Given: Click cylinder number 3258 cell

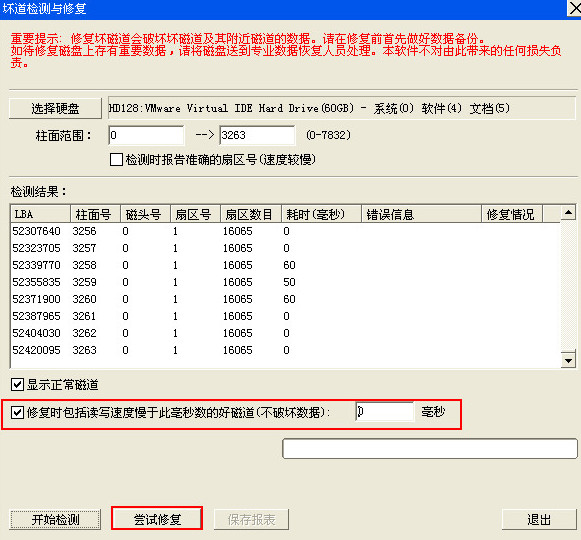Looking at the screenshot, I should pos(84,265).
